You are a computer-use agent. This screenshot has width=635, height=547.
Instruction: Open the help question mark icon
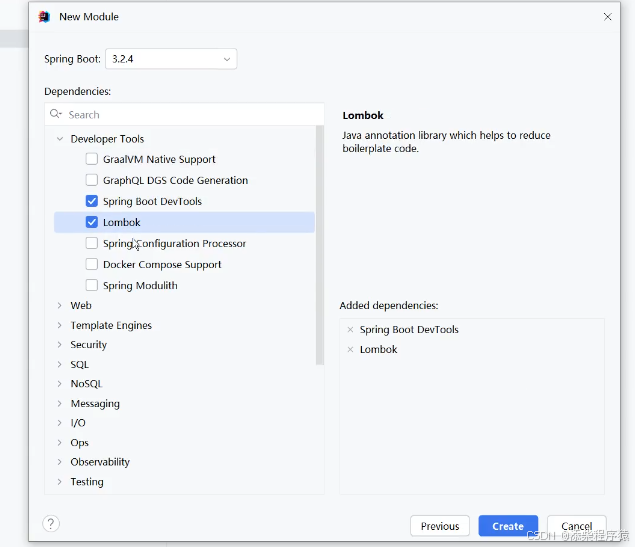(51, 524)
